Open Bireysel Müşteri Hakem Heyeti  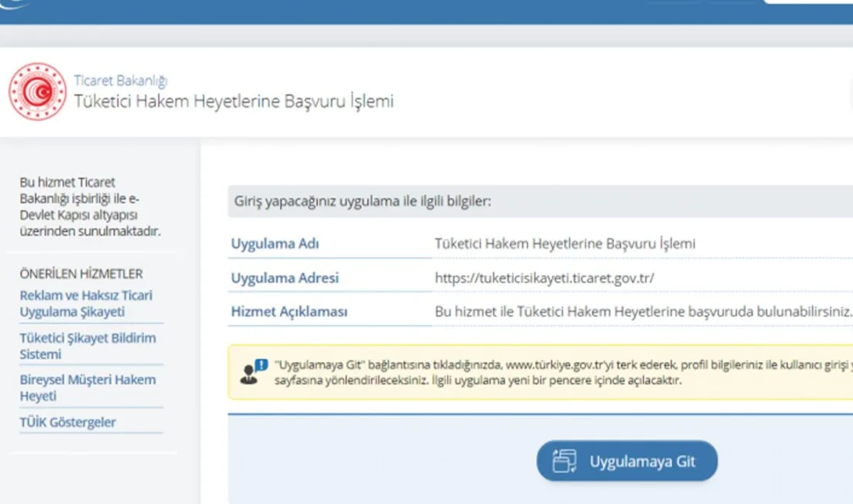[85, 388]
